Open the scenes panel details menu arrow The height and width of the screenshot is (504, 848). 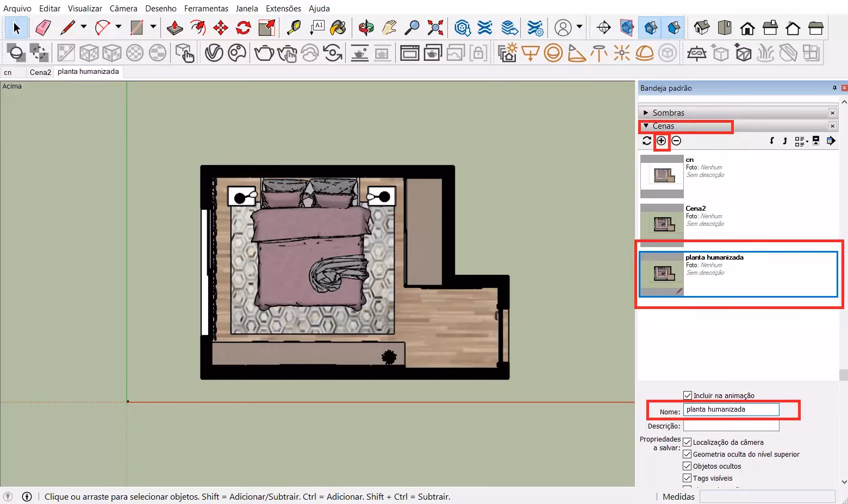(831, 141)
